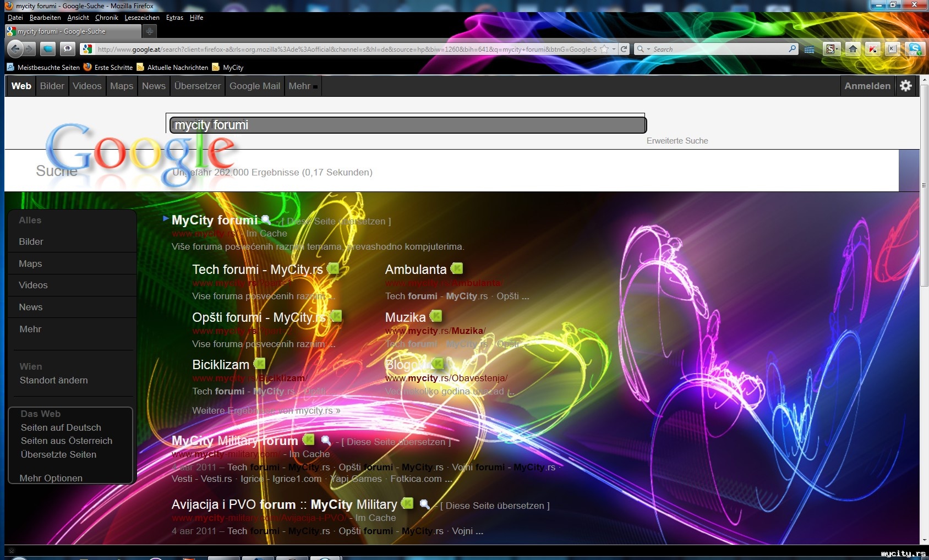Click the Google search query field
929x560 pixels.
pyautogui.click(x=408, y=125)
